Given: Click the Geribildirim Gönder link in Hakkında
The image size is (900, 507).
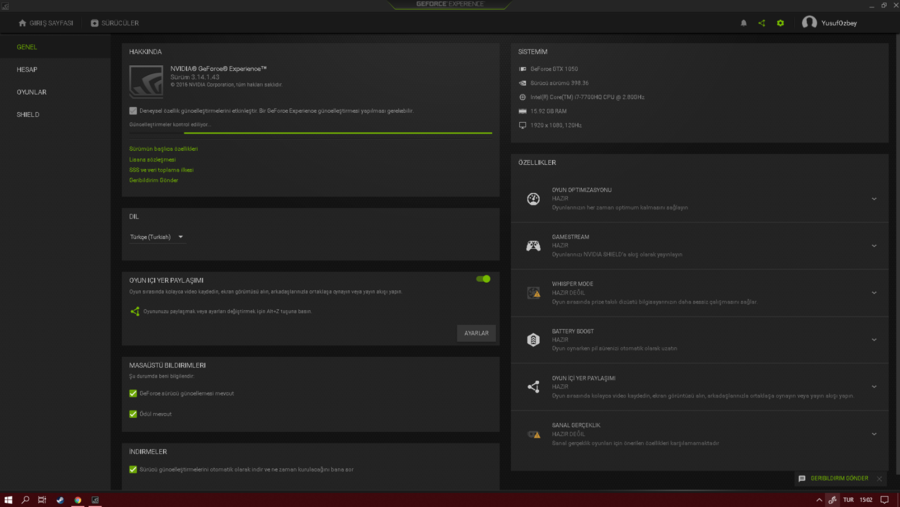Looking at the screenshot, I should click(154, 180).
